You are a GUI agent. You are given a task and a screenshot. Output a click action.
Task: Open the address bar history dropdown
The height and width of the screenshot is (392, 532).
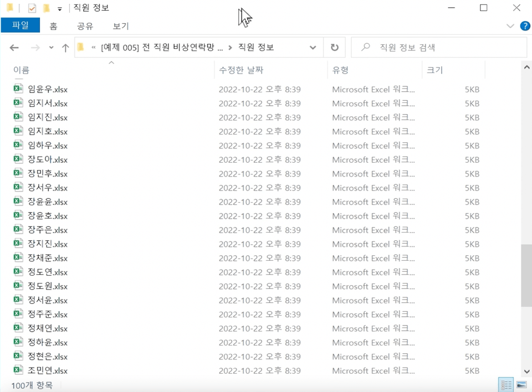click(x=313, y=48)
